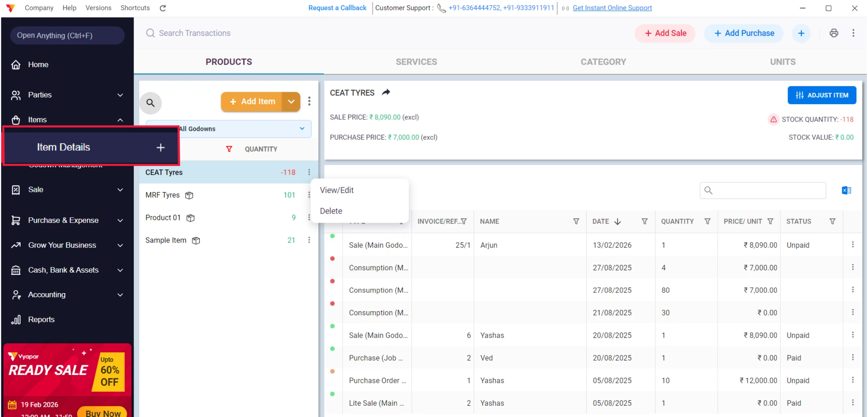The height and width of the screenshot is (417, 868).
Task: Click the red filter icon beside QUANTITY header
Action: tap(229, 149)
